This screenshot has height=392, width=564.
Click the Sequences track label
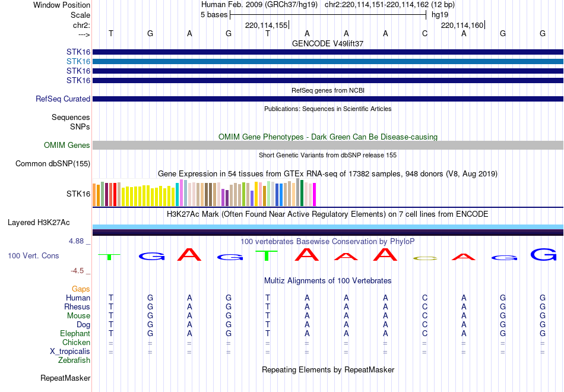71,118
